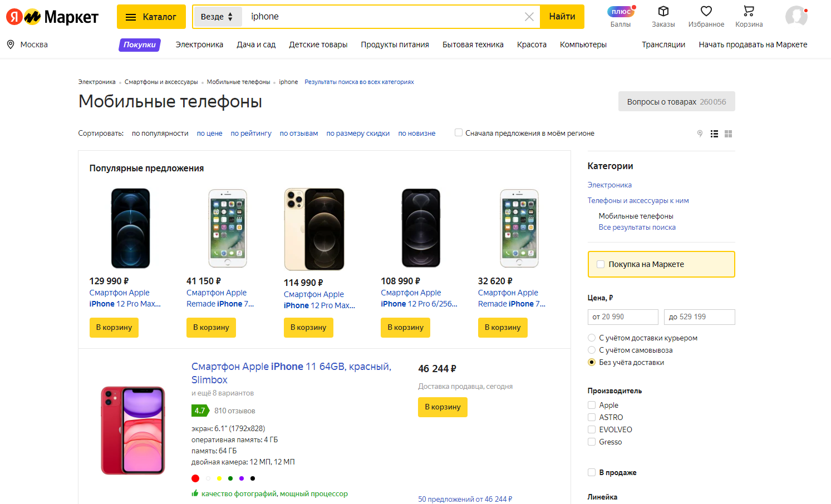Clear search field with X icon

529,17
